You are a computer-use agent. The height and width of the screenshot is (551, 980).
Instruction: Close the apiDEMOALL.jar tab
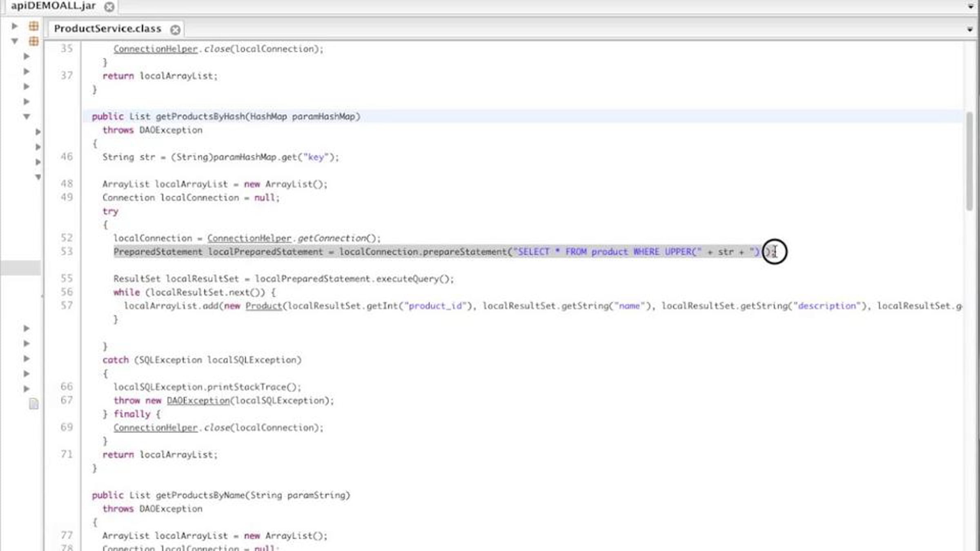pos(109,7)
